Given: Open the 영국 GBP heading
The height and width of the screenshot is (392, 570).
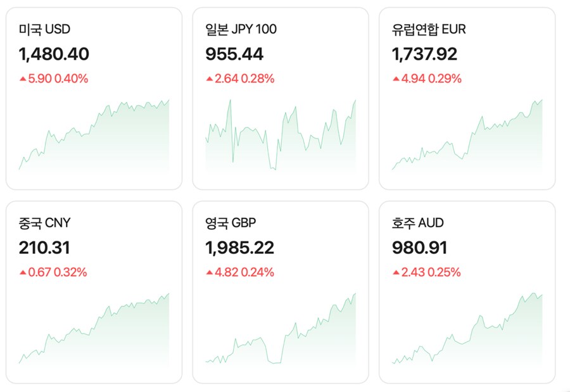Looking at the screenshot, I should tap(231, 223).
